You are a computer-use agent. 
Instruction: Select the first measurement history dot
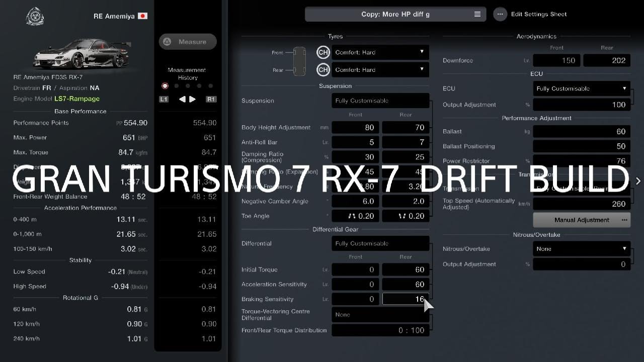click(165, 86)
